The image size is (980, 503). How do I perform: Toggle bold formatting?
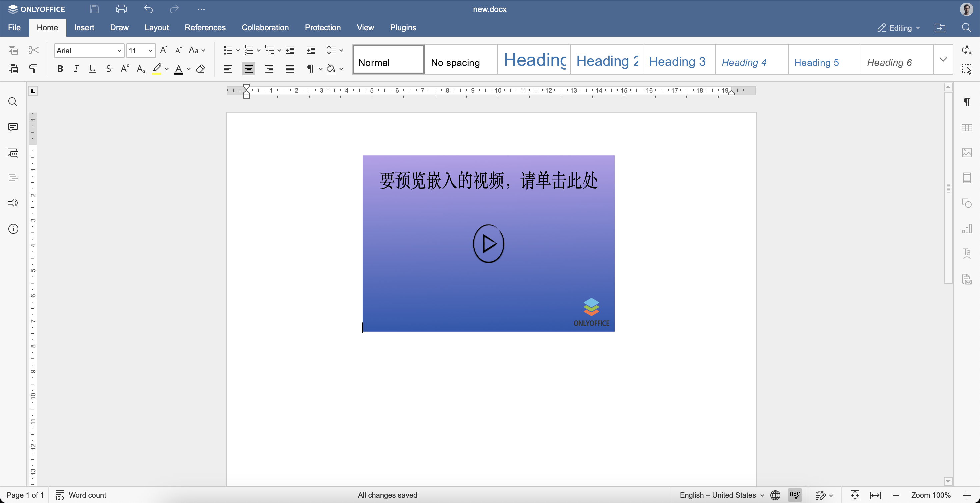tap(60, 69)
